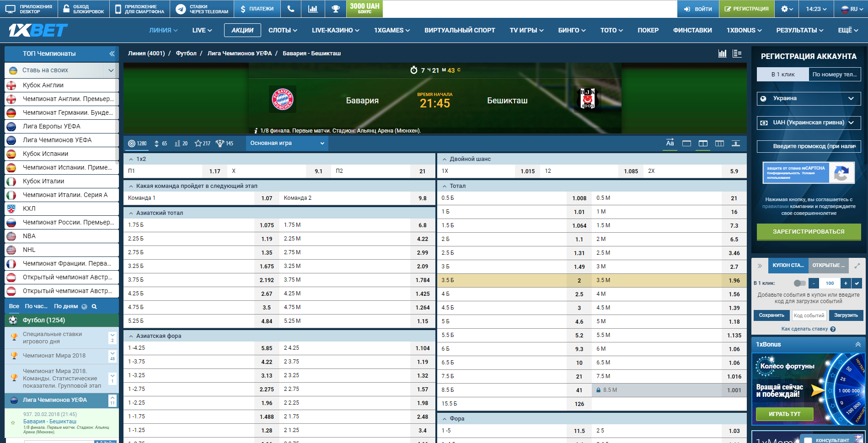Open the СЛОТЫ menu
This screenshot has height=443, width=868.
pos(283,30)
